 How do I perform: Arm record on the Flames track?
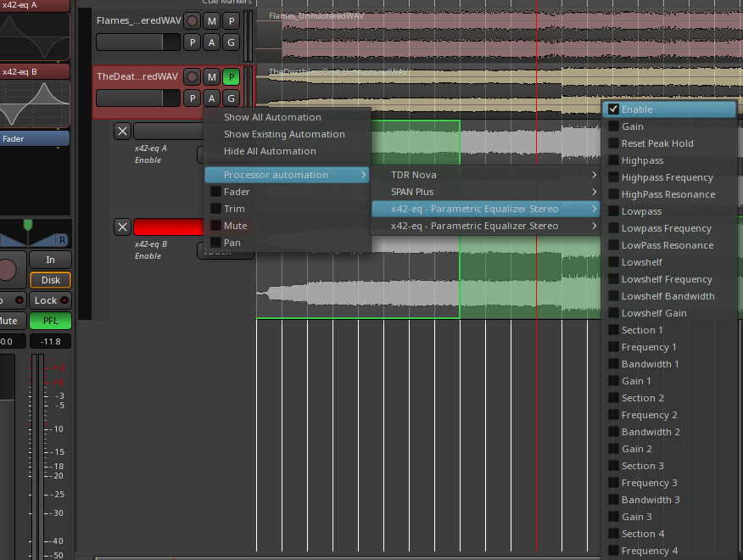[193, 20]
